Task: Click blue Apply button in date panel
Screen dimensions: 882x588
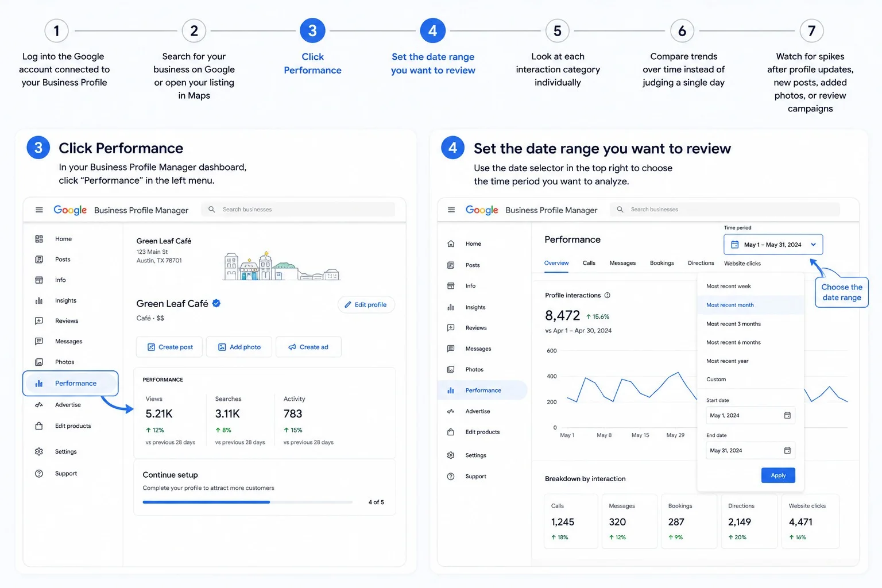Action: (778, 475)
